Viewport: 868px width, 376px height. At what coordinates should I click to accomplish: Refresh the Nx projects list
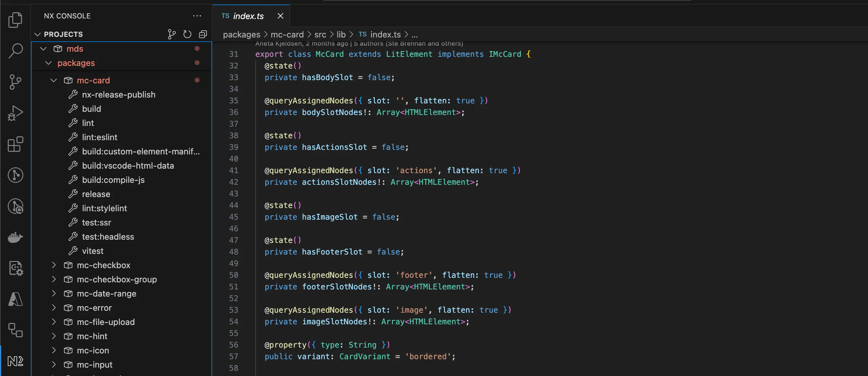click(x=187, y=34)
